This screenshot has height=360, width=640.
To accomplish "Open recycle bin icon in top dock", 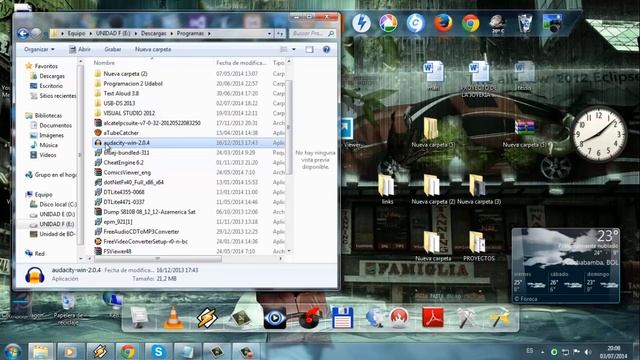I will coord(525,23).
